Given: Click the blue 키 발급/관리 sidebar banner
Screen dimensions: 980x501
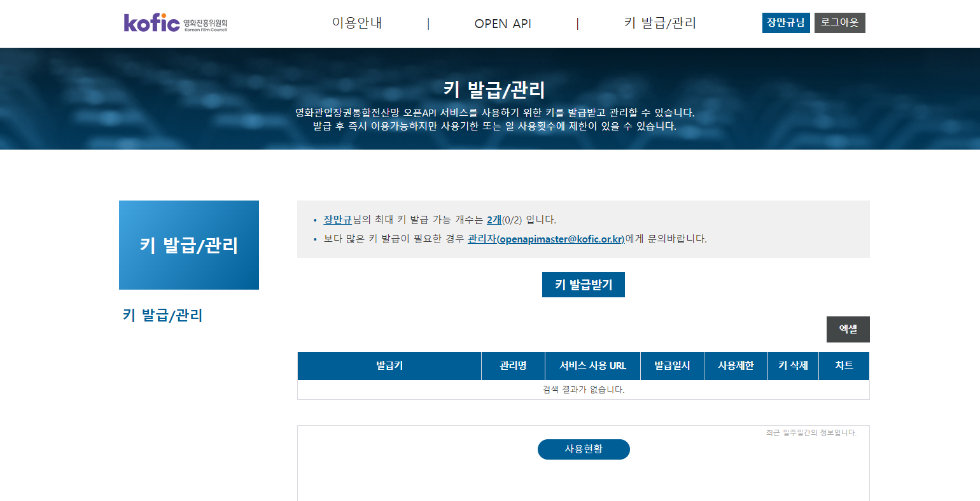Looking at the screenshot, I should [189, 245].
